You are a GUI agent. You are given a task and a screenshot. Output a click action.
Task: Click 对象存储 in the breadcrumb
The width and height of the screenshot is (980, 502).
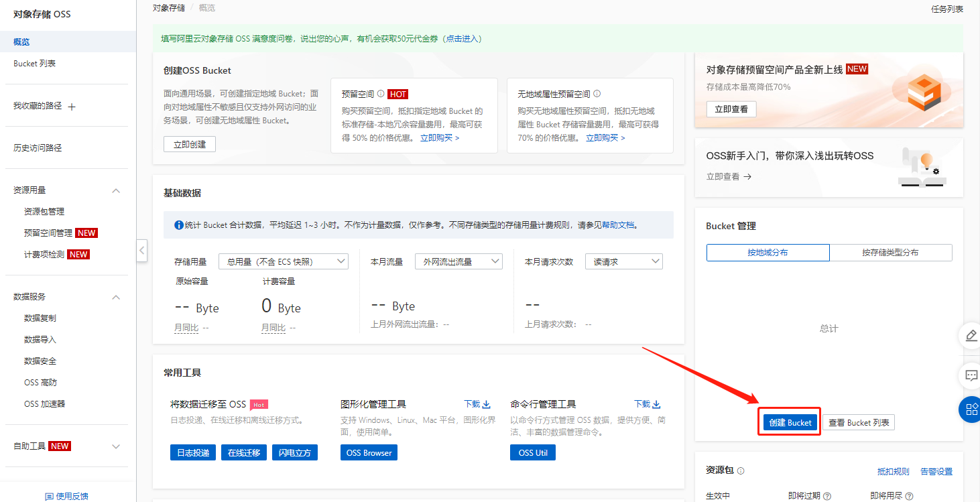click(169, 8)
